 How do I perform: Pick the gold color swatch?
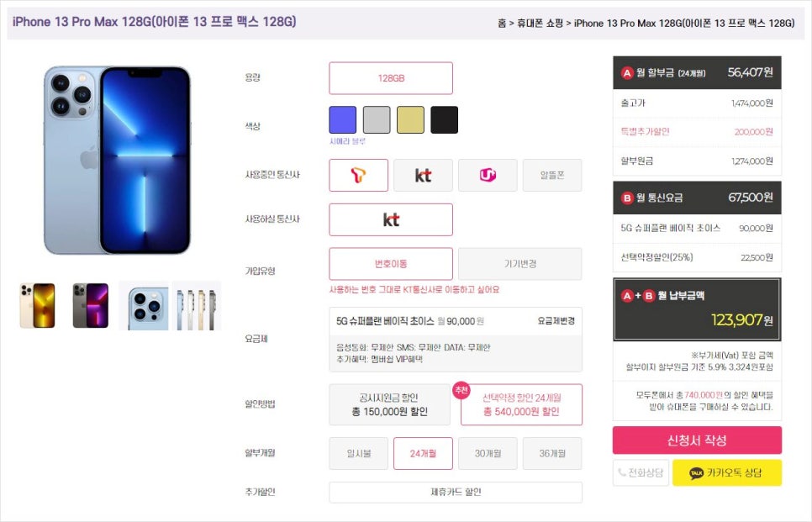point(411,119)
